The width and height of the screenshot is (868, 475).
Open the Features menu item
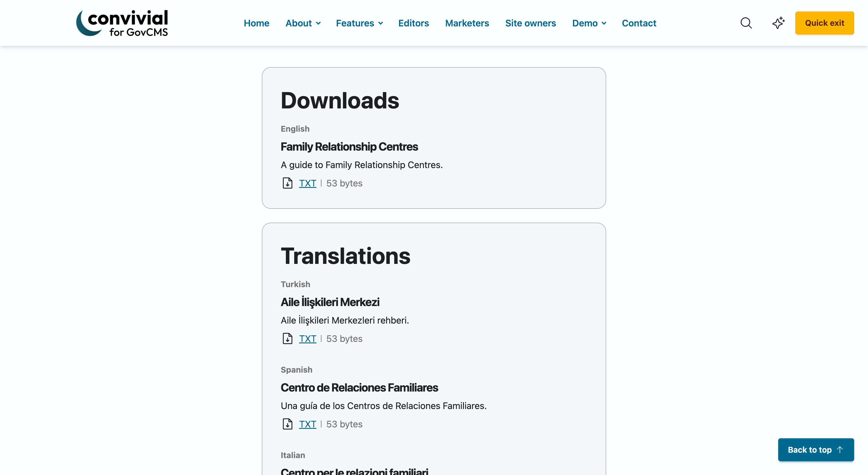[x=355, y=23]
